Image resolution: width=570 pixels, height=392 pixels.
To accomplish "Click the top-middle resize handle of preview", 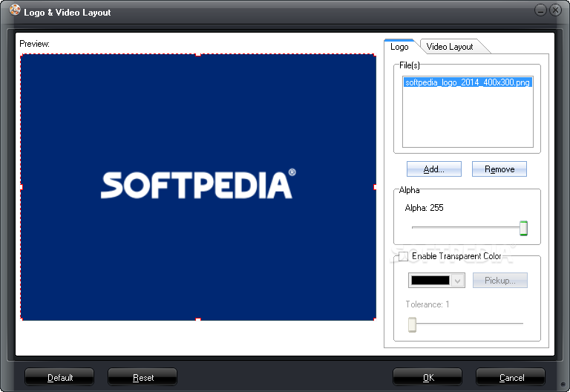I will click(198, 54).
